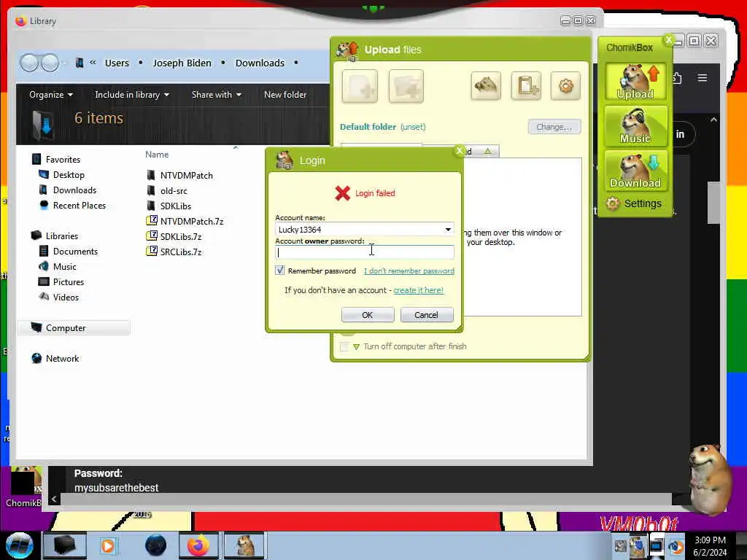Switch to ChomikBox hamster on the taskbar
This screenshot has height=560, width=747.
click(x=245, y=545)
